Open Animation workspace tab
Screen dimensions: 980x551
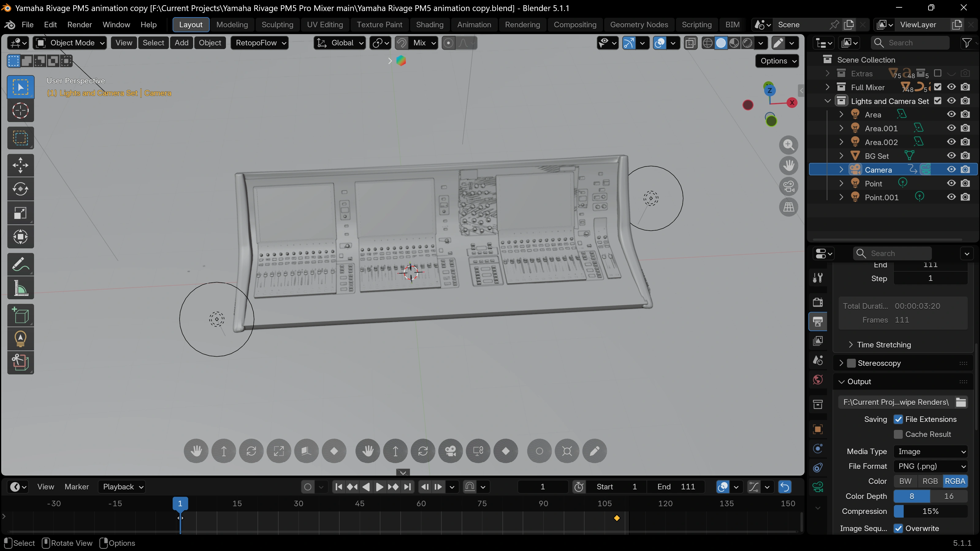point(474,25)
